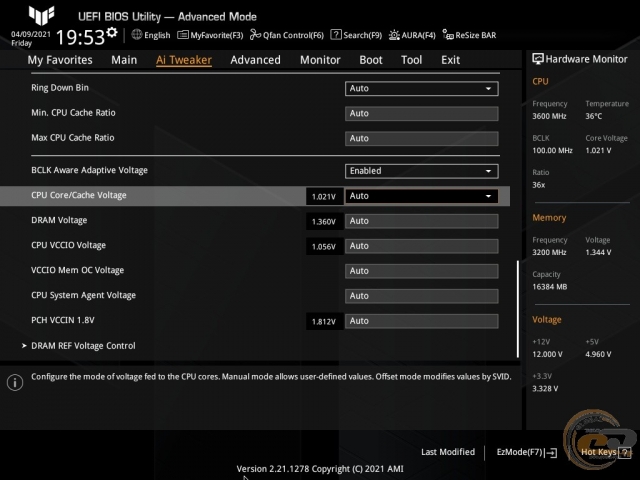Click the 3600 MHz CPU frequency value
The image size is (640, 480).
pos(549,116)
